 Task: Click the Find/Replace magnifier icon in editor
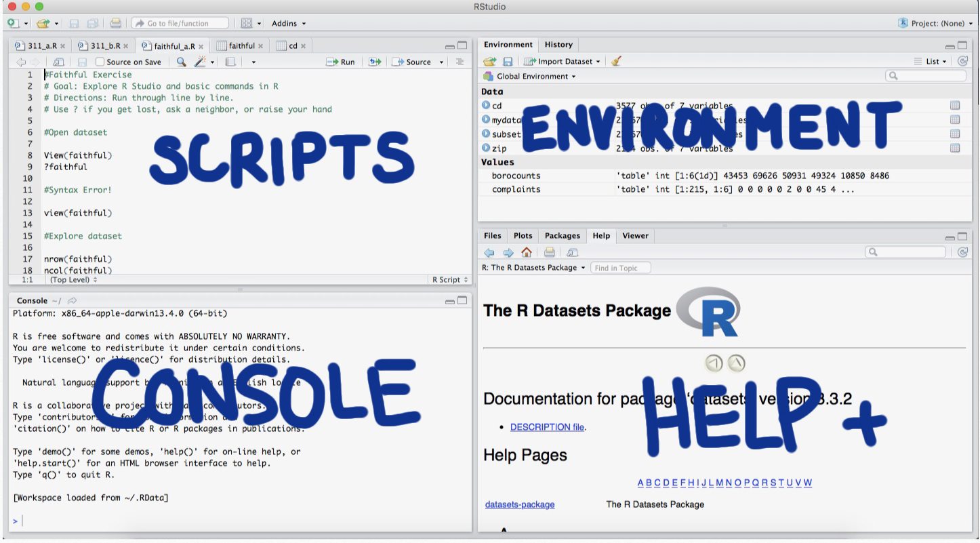click(181, 62)
